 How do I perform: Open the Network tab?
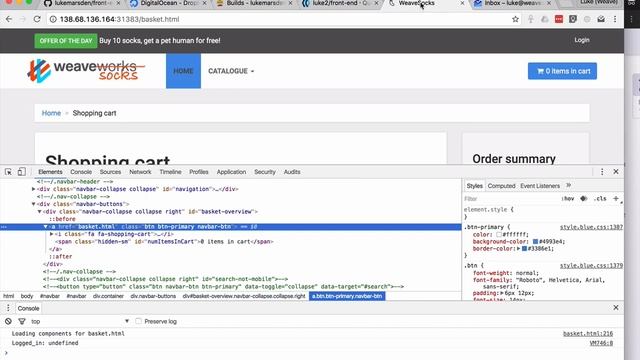tap(140, 172)
